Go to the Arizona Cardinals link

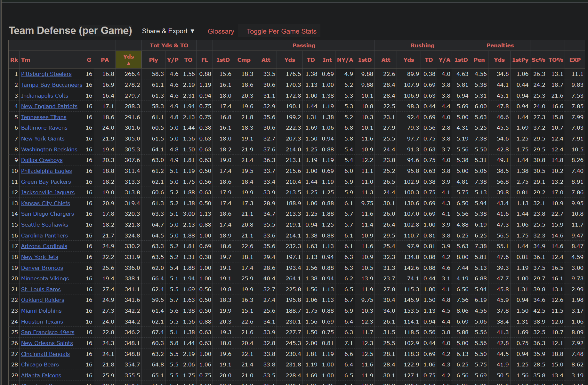point(44,246)
